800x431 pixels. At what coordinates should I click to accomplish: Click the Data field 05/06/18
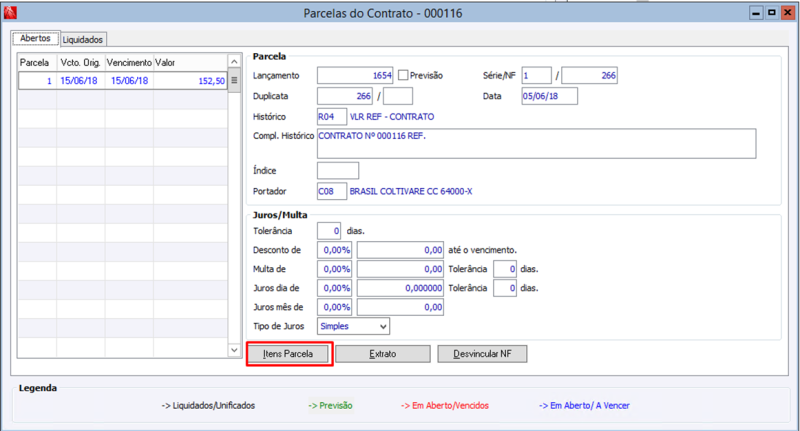[x=549, y=96]
